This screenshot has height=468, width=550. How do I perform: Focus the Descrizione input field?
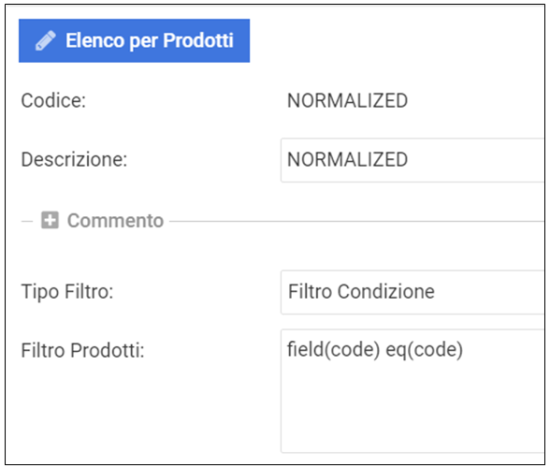tap(412, 160)
